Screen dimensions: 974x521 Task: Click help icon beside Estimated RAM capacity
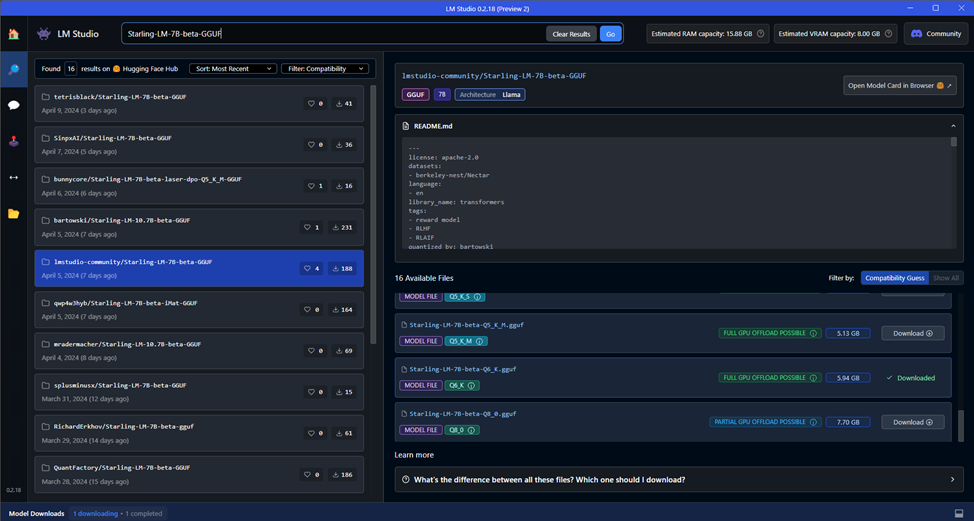[x=760, y=34]
